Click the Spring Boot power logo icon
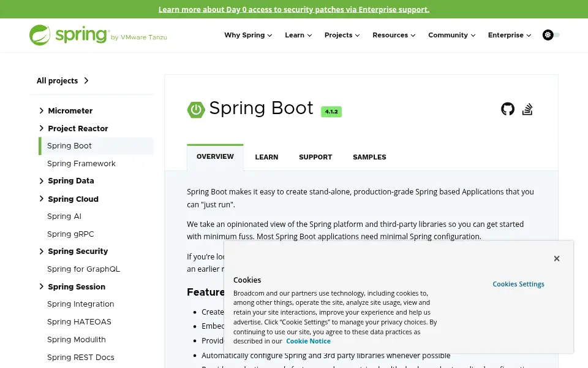The height and width of the screenshot is (368, 588). [196, 110]
